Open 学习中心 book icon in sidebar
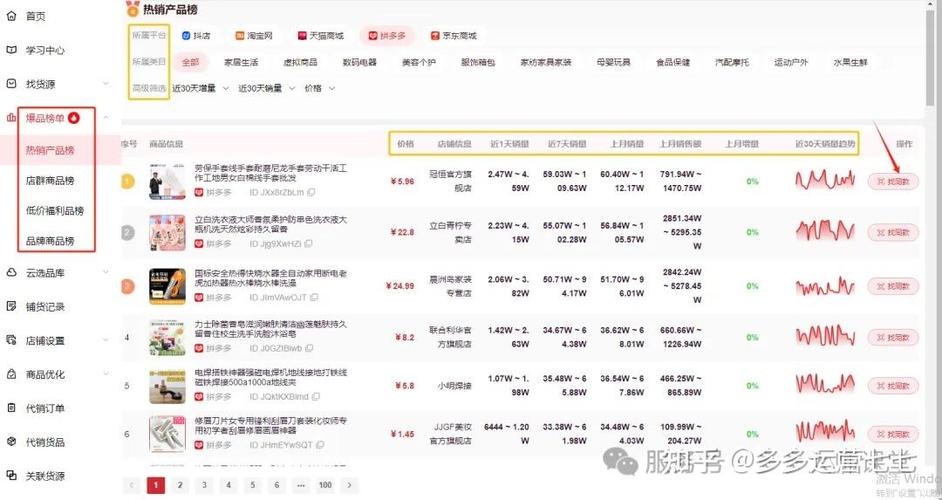The image size is (942, 500). click(x=11, y=50)
